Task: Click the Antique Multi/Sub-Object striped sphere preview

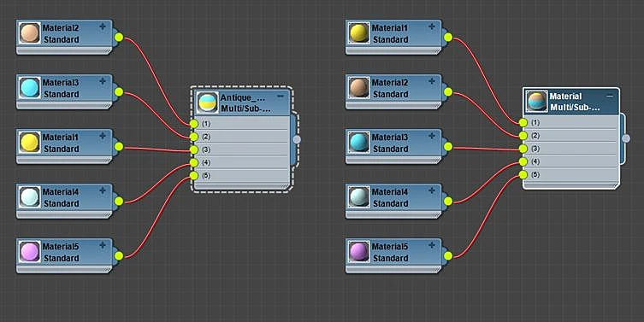Action: [x=208, y=102]
